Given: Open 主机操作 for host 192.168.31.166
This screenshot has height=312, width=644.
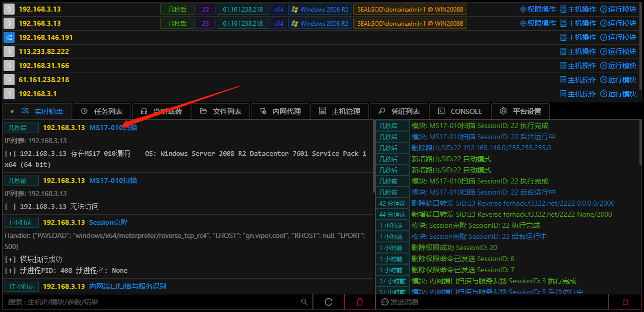Looking at the screenshot, I should [578, 66].
